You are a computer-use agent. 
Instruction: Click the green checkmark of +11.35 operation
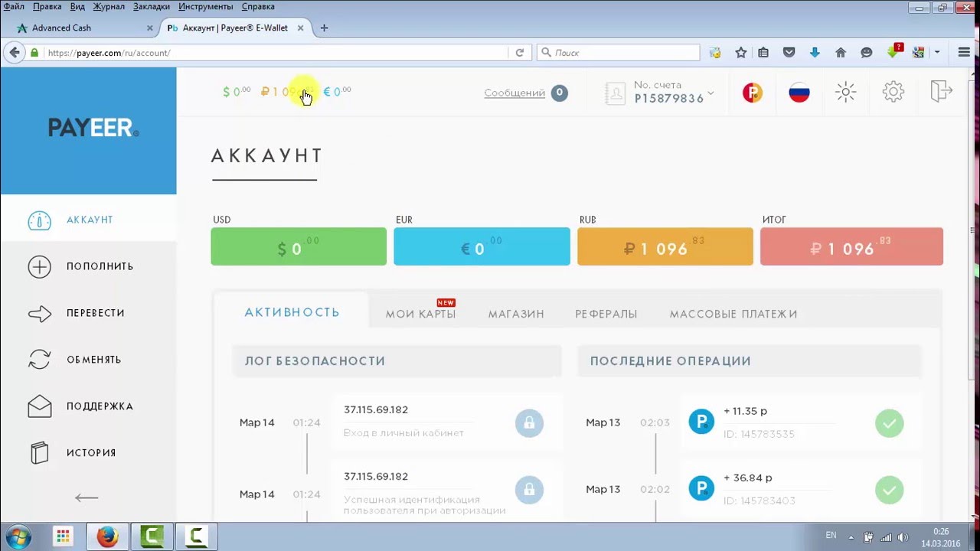click(890, 423)
